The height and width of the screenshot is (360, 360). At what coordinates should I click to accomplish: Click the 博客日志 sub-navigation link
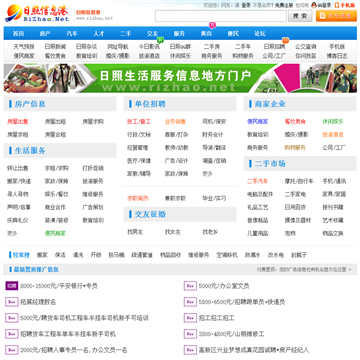pos(337,56)
